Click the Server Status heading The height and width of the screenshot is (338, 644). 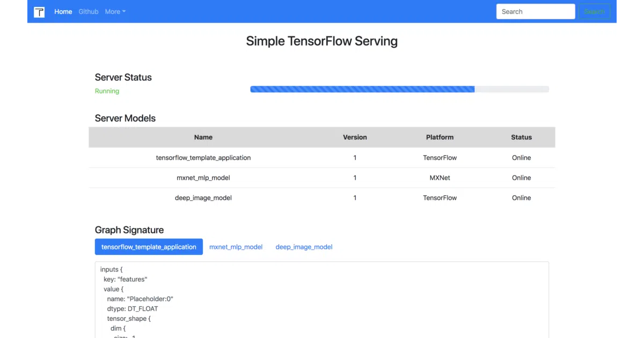point(123,77)
